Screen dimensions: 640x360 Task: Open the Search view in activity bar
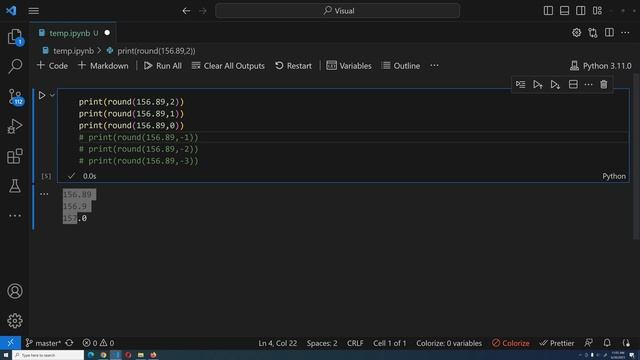[15, 66]
